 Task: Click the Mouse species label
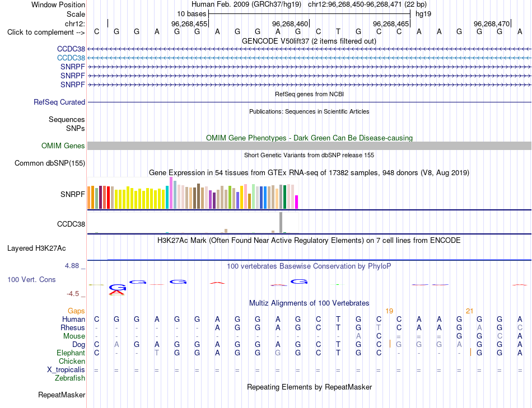[x=74, y=336]
